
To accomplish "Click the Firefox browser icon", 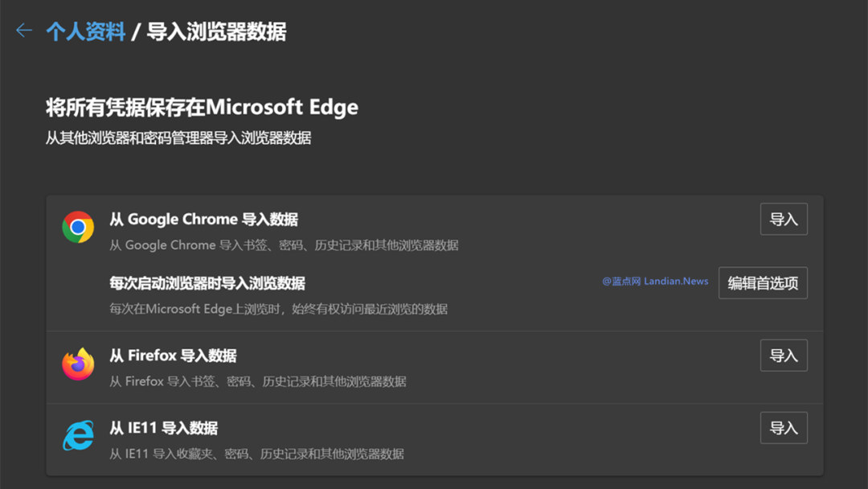I will (78, 363).
